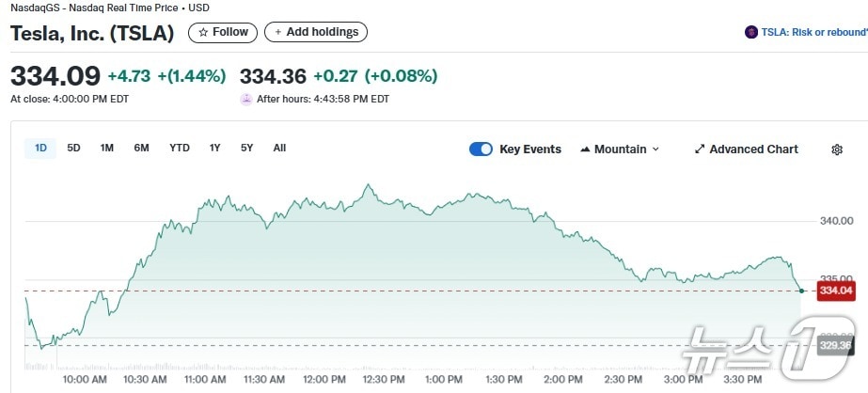Expand the Mountain chart style dropdown
The width and height of the screenshot is (868, 393).
pyautogui.click(x=655, y=149)
